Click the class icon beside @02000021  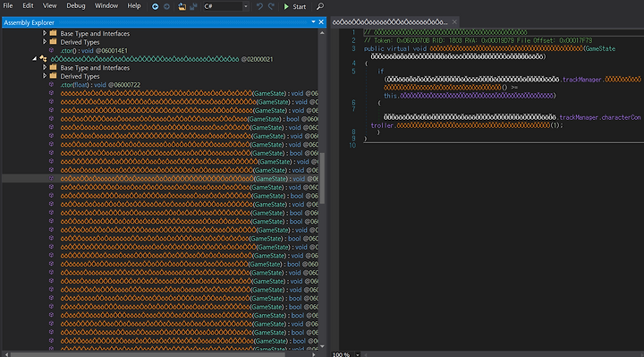tap(43, 59)
